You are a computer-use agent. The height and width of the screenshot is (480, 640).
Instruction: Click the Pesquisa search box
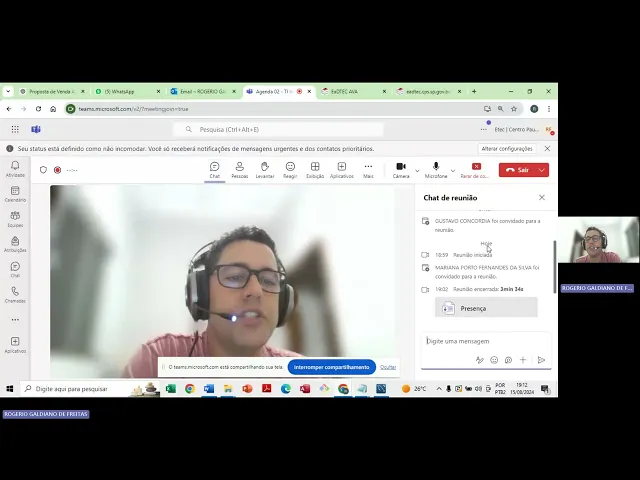click(x=278, y=129)
